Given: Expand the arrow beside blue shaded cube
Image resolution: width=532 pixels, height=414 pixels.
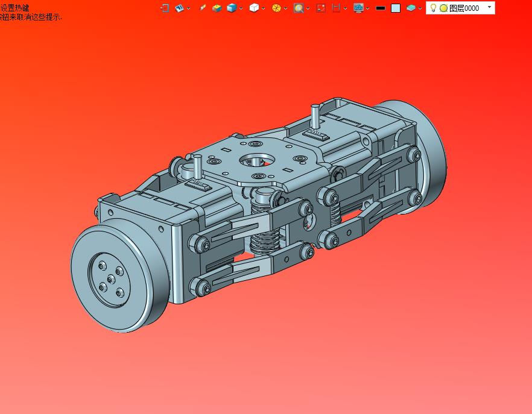Looking at the screenshot, I should tap(241, 8).
